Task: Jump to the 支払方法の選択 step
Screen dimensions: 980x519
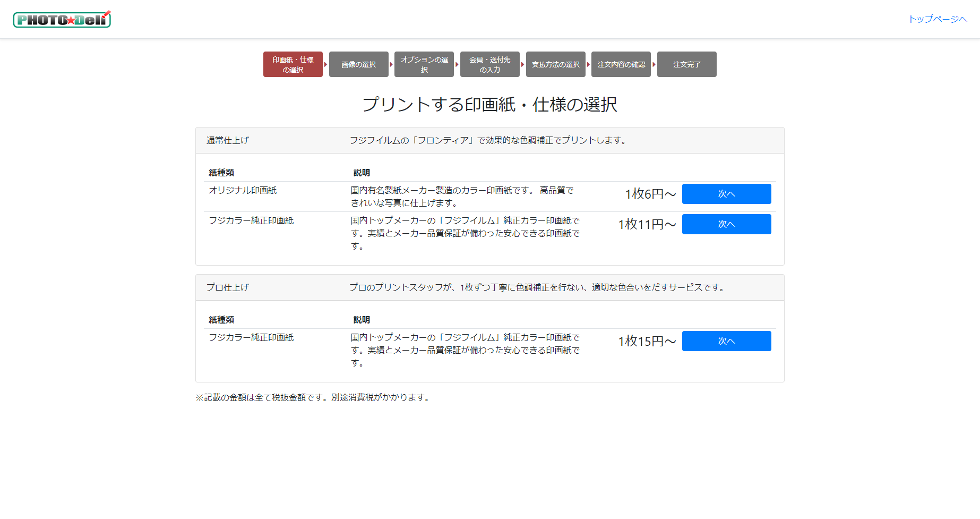Action: [555, 64]
